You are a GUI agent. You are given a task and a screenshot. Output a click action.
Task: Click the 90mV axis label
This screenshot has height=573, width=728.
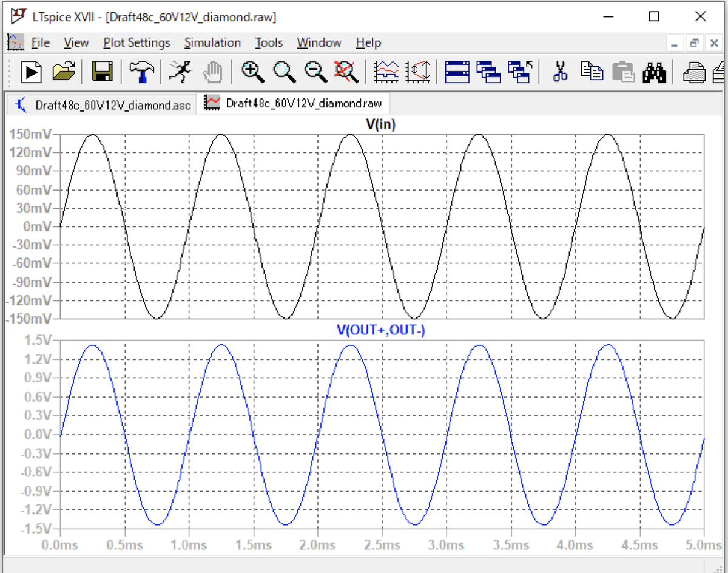click(34, 171)
